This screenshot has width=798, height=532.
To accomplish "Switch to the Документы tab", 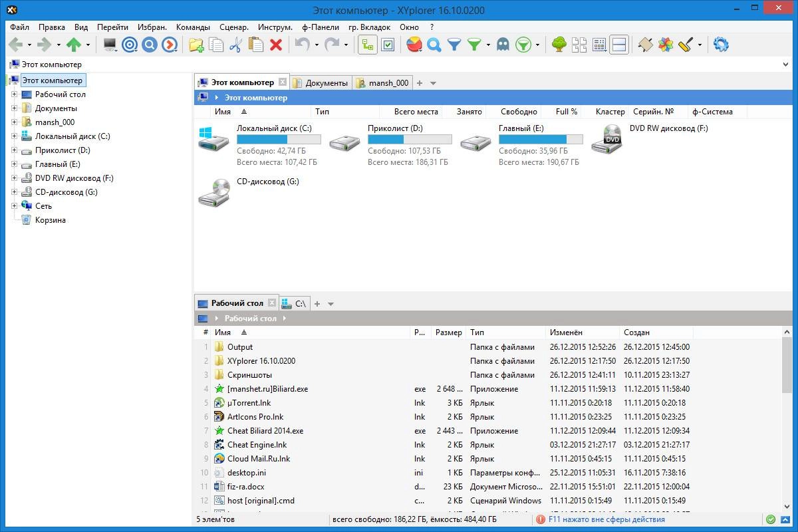I will [321, 83].
